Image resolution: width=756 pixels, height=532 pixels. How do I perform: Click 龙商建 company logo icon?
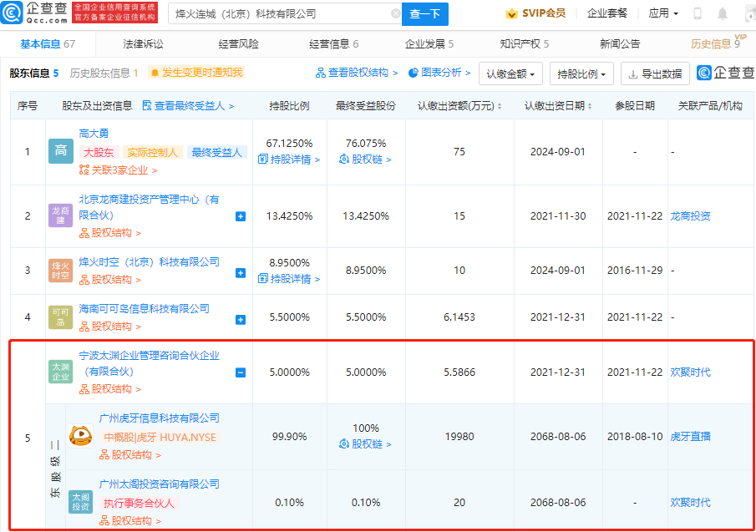61,215
